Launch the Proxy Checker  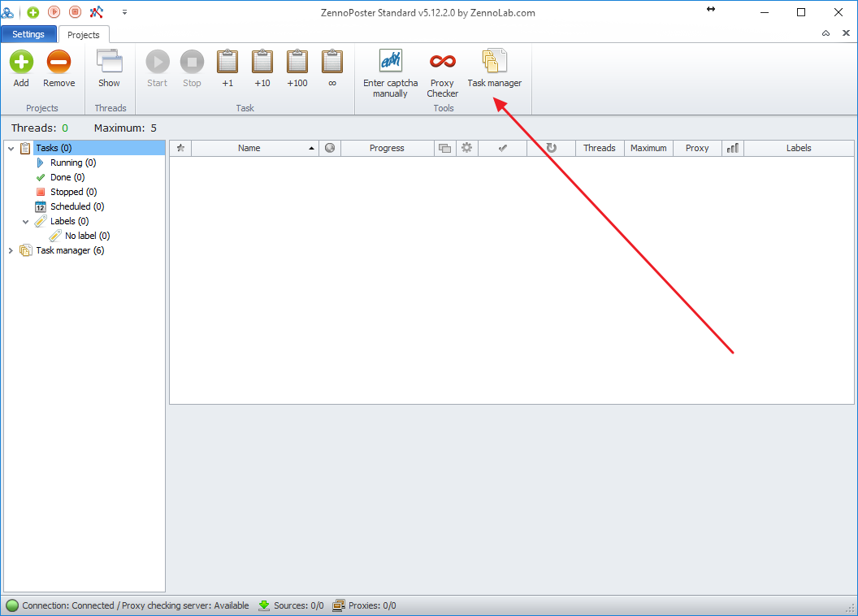pos(442,73)
